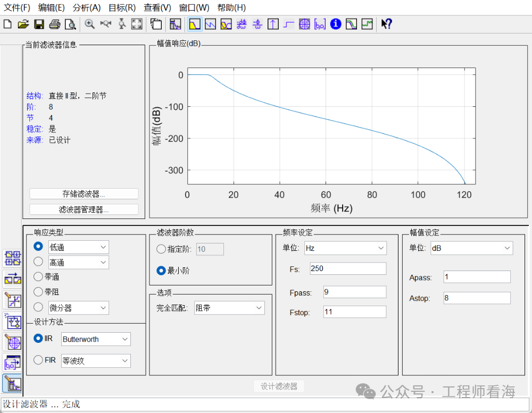Choose the 指定阶 filter order option
Image resolution: width=532 pixels, height=413 pixels.
point(161,249)
